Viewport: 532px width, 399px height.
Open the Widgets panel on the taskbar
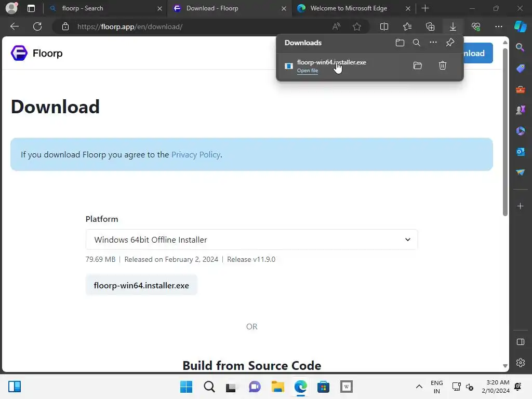(14, 387)
